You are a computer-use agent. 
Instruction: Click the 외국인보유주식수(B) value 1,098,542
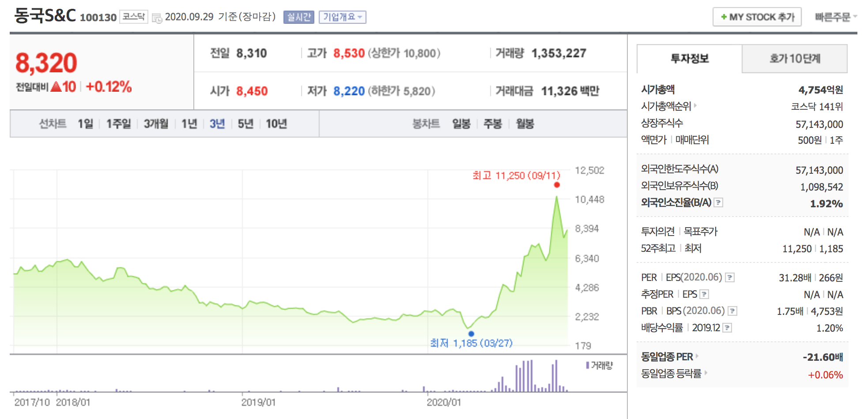(821, 187)
